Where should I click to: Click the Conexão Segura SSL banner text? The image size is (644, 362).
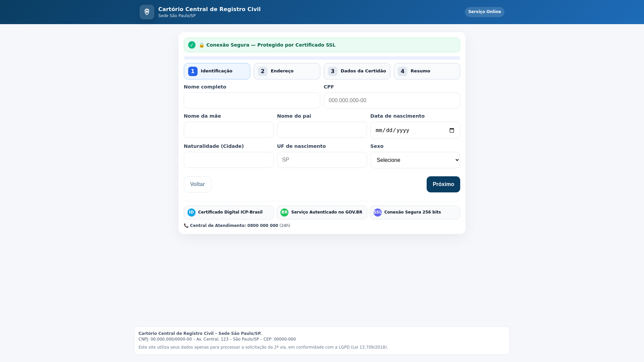(271, 45)
